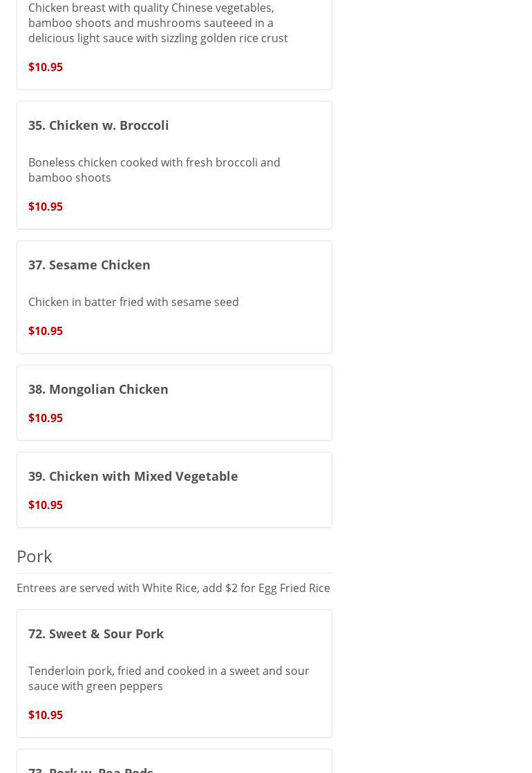The width and height of the screenshot is (532, 773).
Task: Click the divider line beneath the Pork heading
Action: coord(174,573)
